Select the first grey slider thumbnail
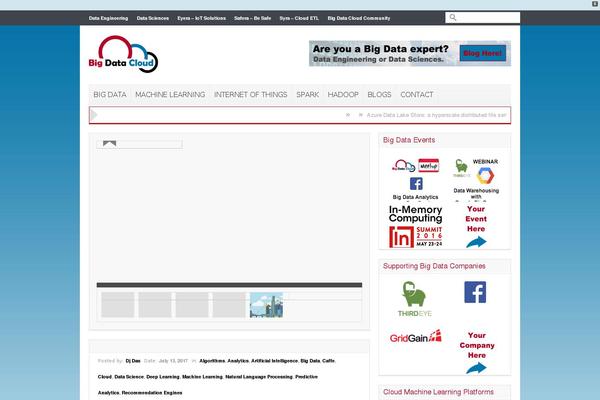Screen dimensions: 600x400 coord(117,305)
